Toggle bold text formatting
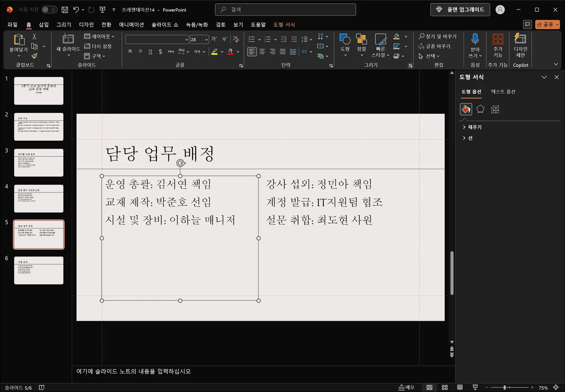The width and height of the screenshot is (565, 392). click(x=130, y=52)
